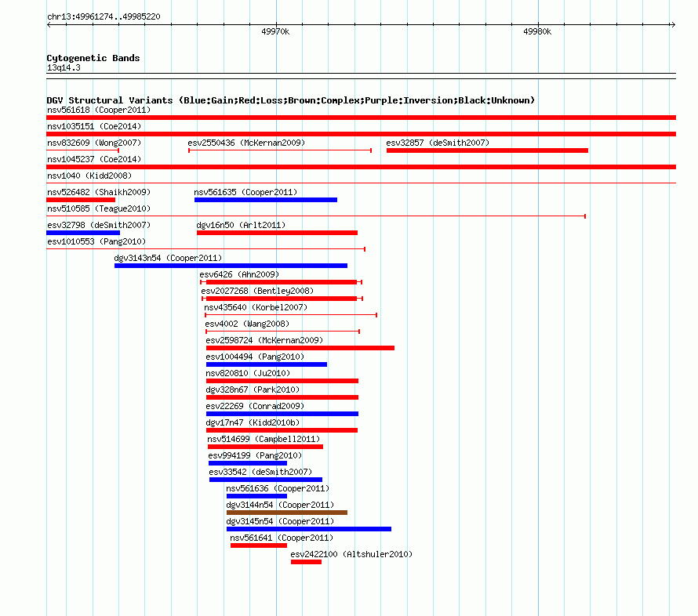Select the esv6426 (Ahn2009) label

[239, 274]
